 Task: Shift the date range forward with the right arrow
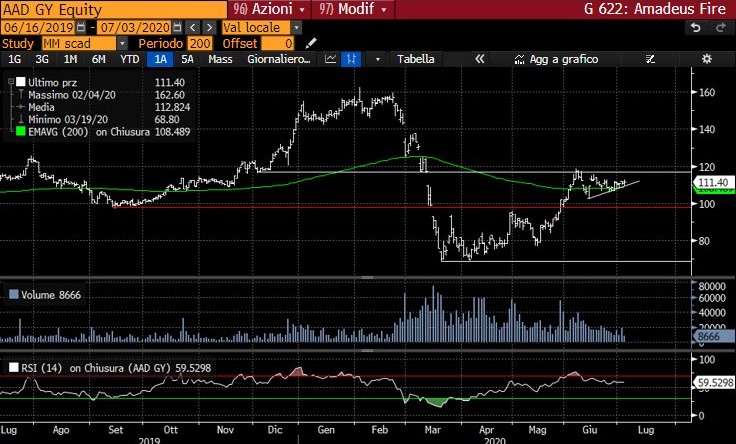pos(209,27)
